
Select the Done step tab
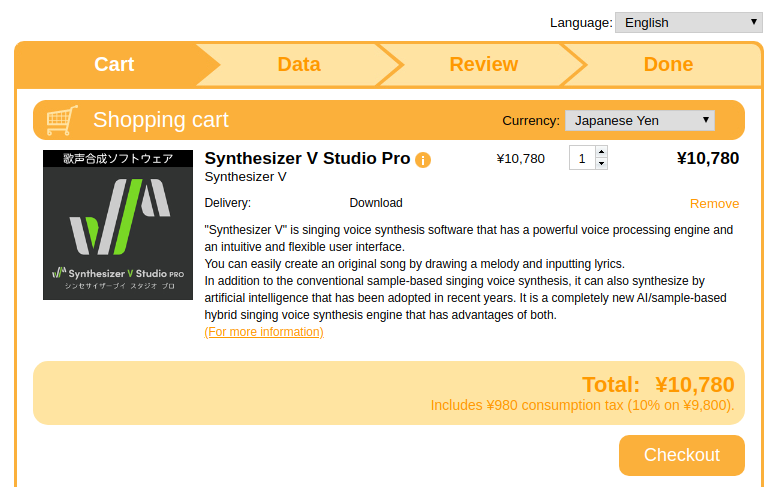[668, 64]
